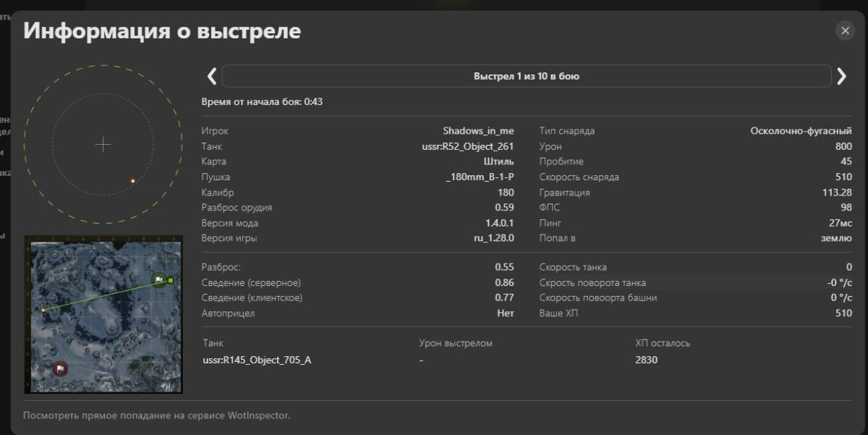Click the green shot trajectory line on minimap
The image size is (868, 435).
(x=101, y=296)
